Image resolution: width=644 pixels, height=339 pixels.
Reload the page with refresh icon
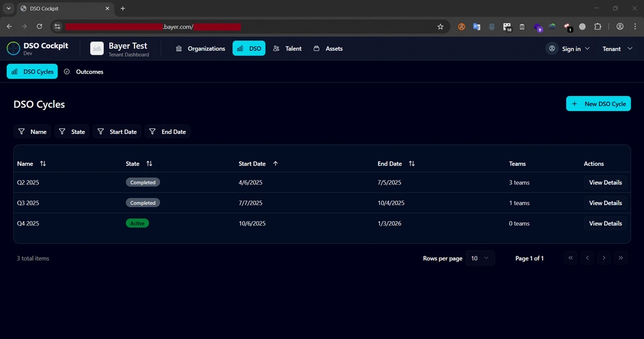[x=39, y=26]
